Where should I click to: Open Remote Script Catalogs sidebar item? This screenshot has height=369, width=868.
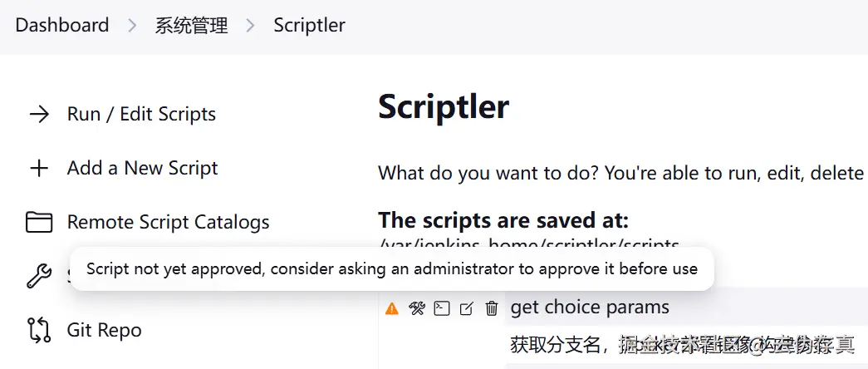[169, 222]
